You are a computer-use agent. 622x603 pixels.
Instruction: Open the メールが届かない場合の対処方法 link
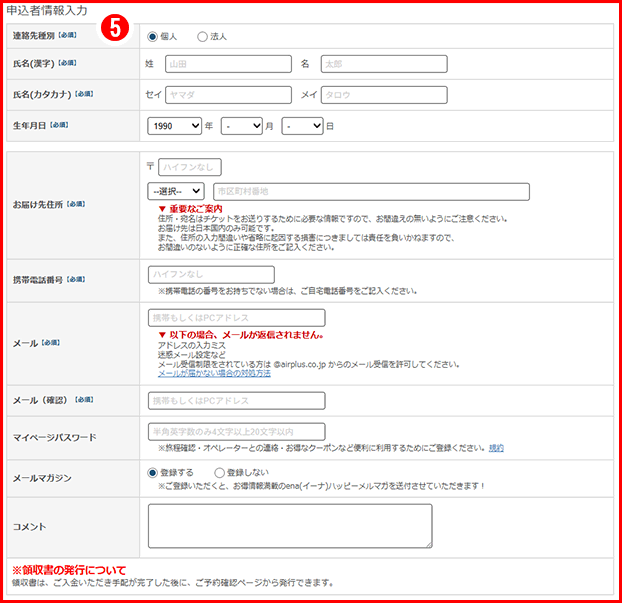(x=214, y=373)
